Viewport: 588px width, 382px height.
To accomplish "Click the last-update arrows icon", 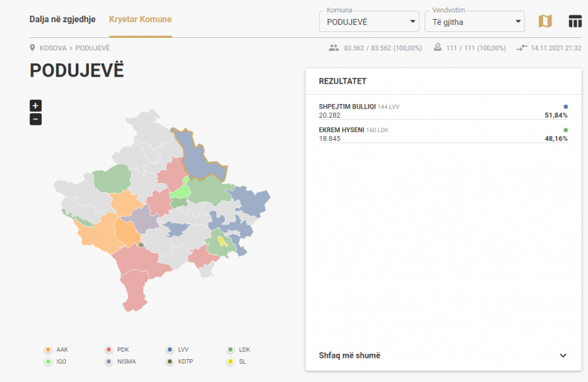I will pos(521,48).
